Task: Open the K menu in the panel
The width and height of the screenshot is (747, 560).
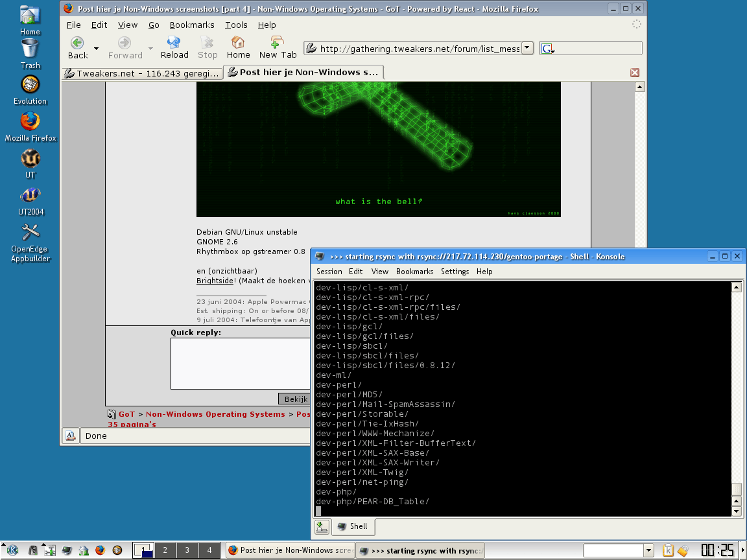Action: coord(11,550)
